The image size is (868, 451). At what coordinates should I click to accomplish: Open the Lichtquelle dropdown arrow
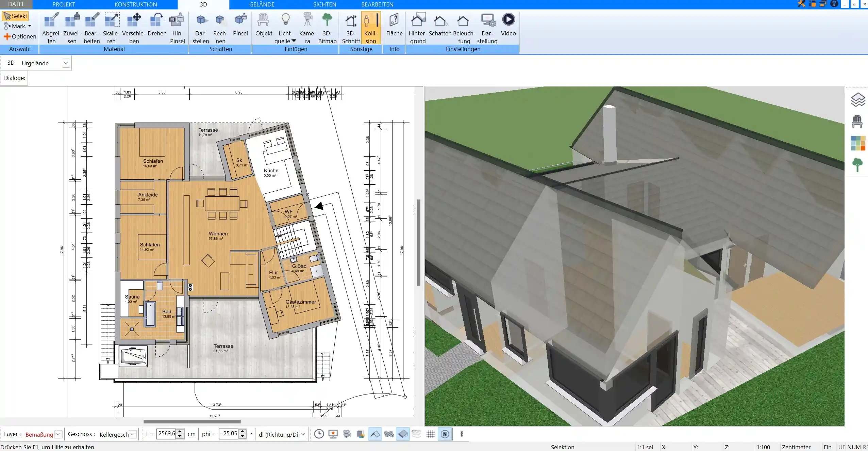[x=294, y=41]
